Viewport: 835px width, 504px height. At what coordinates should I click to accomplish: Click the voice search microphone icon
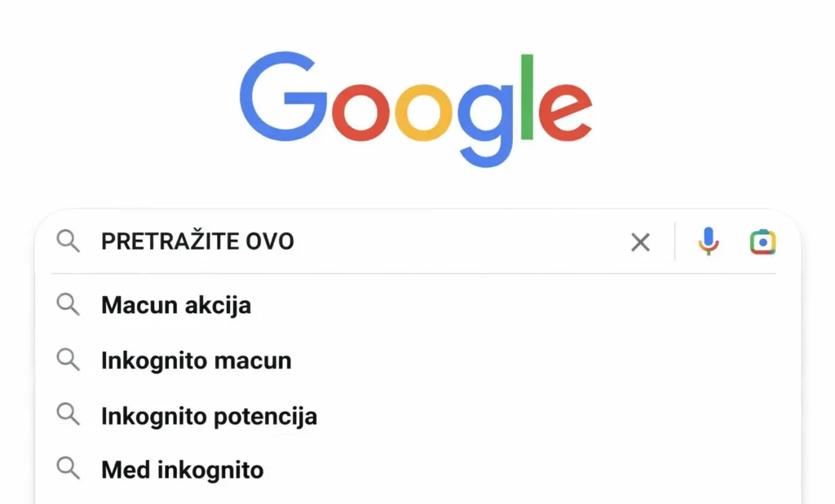(x=708, y=241)
